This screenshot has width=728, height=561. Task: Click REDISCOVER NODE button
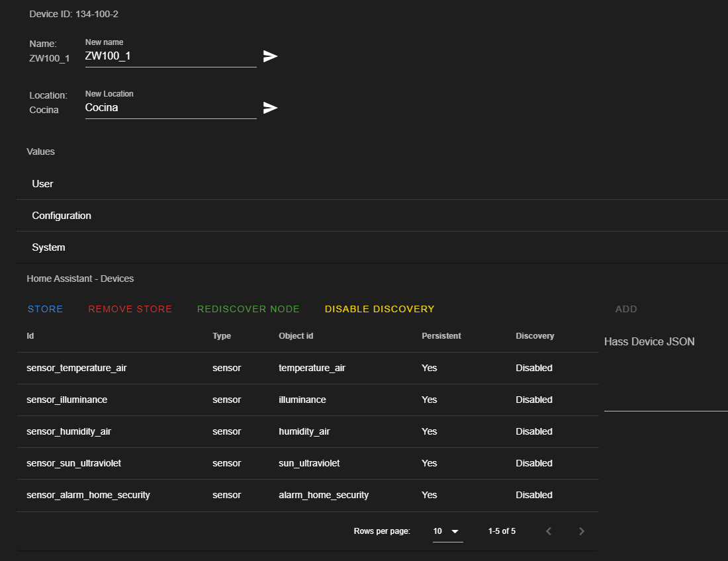click(248, 309)
